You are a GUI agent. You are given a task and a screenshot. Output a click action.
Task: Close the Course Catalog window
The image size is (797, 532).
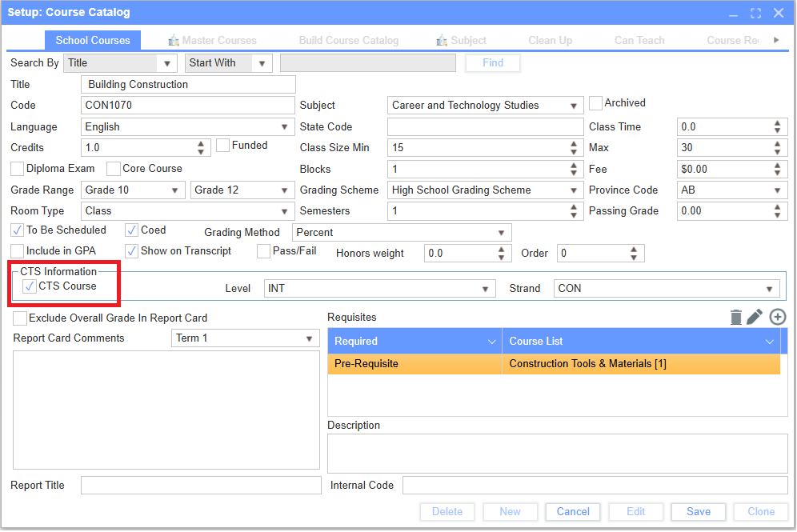tap(778, 13)
